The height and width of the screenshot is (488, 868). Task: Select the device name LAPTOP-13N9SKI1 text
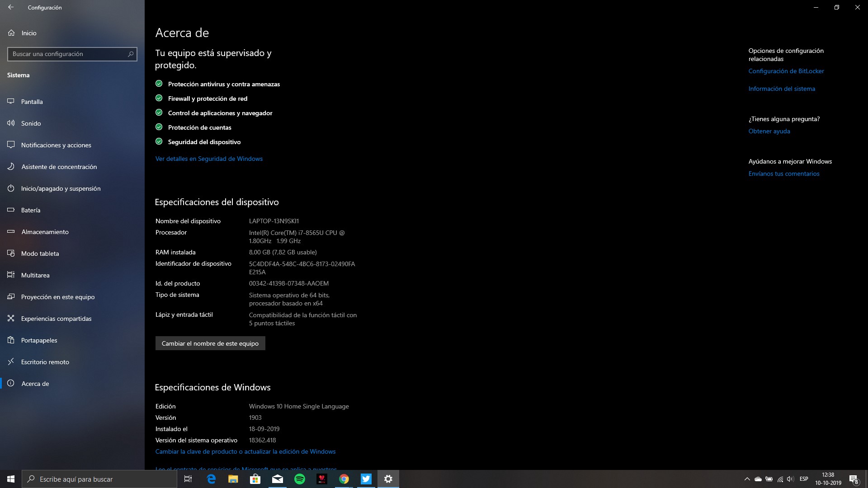[x=274, y=221]
